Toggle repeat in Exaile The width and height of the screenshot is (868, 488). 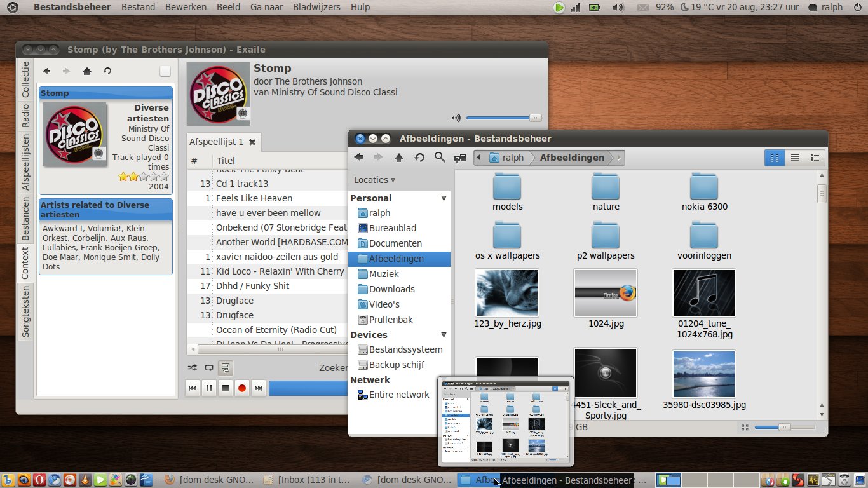point(209,367)
